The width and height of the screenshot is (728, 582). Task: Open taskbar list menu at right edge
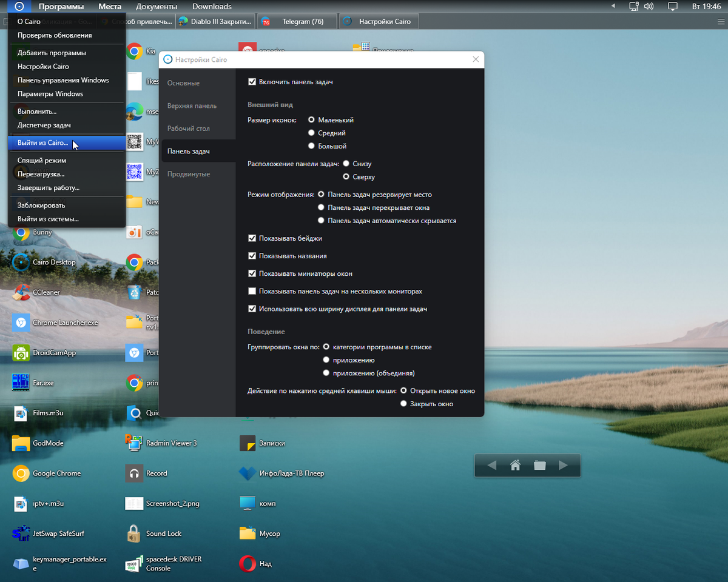pyautogui.click(x=720, y=21)
